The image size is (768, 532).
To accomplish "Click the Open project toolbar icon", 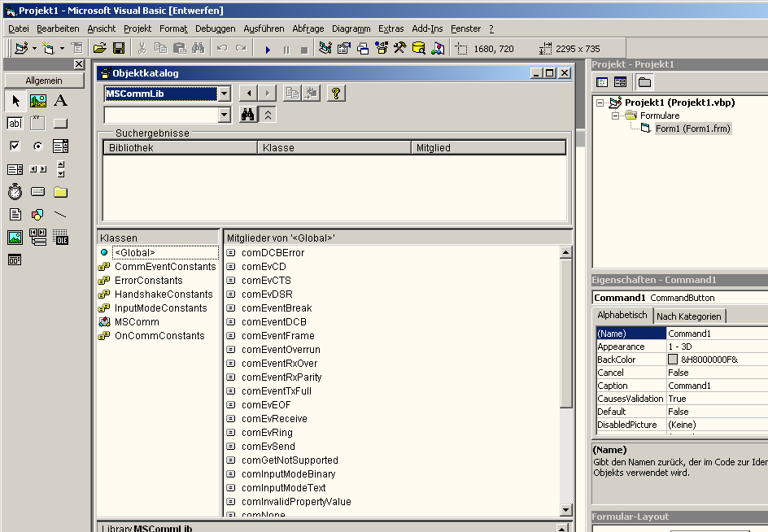I will coord(100,48).
